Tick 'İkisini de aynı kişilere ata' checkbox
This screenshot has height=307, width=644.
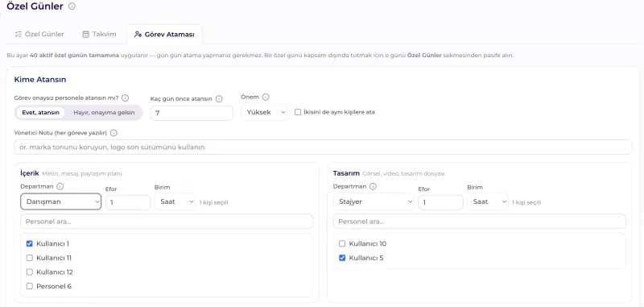298,112
